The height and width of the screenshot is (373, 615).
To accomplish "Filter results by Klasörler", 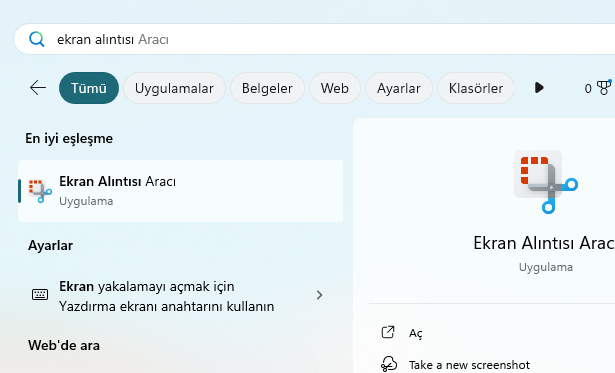I will point(475,88).
